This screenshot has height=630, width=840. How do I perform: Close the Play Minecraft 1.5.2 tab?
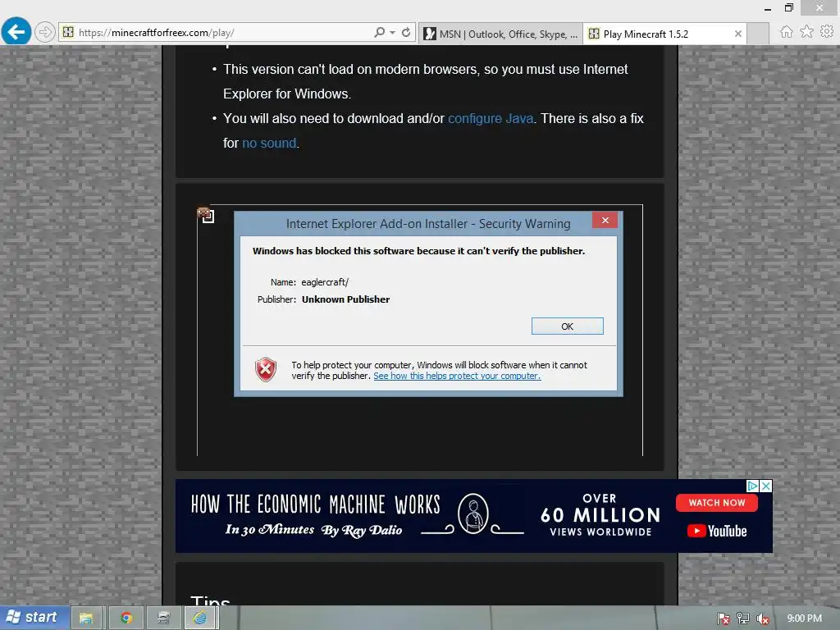pyautogui.click(x=738, y=34)
